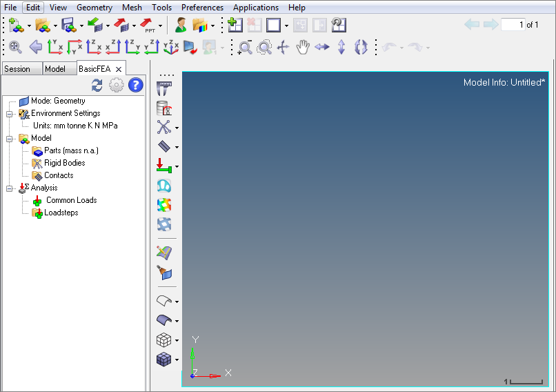Click the vertical rotate arrows icon
556x392 pixels.
(341, 47)
